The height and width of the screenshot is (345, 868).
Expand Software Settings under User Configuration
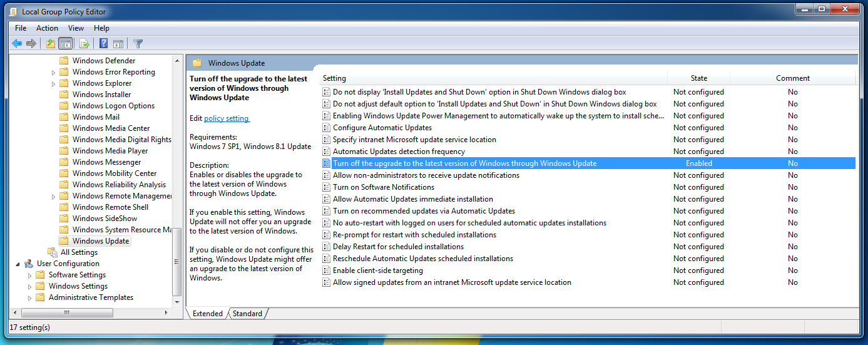point(29,275)
